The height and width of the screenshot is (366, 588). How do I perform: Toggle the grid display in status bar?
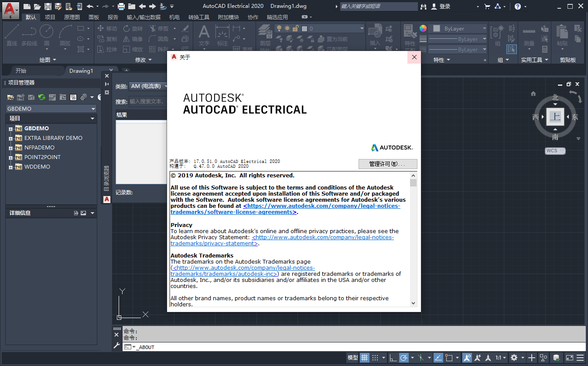point(365,357)
